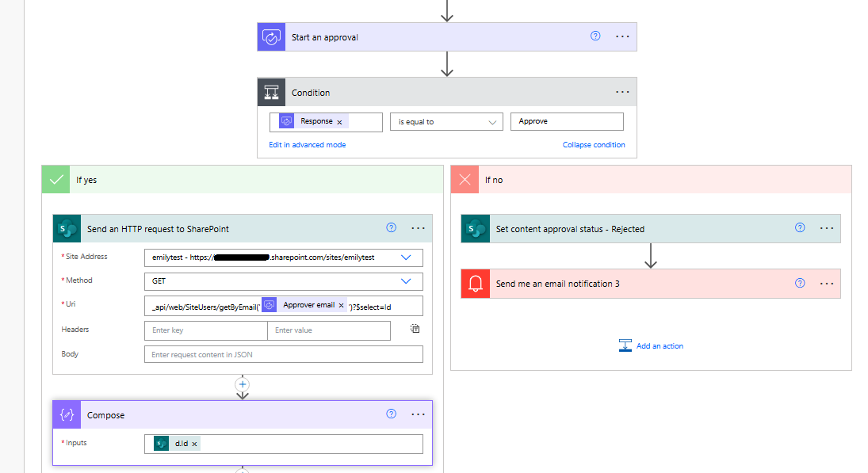Open the Compose ellipsis menu
The width and height of the screenshot is (868, 473).
pyautogui.click(x=418, y=414)
